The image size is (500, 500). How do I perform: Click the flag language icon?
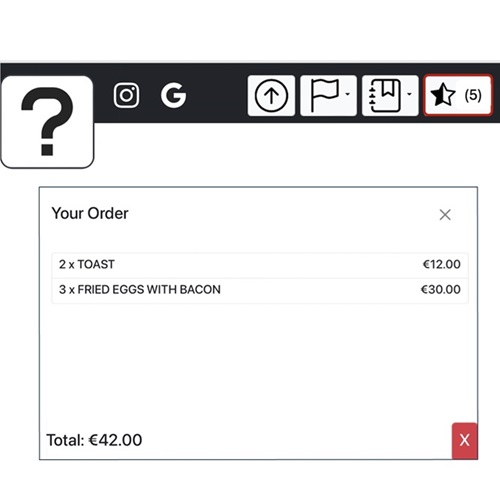[x=325, y=95]
